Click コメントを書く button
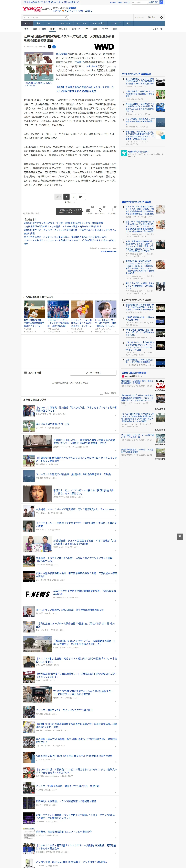186x868 pixels. [93, 373]
